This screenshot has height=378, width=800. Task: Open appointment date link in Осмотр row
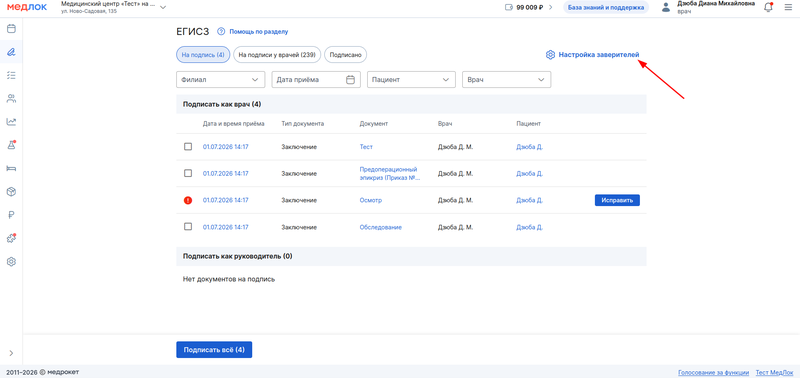[x=226, y=200]
